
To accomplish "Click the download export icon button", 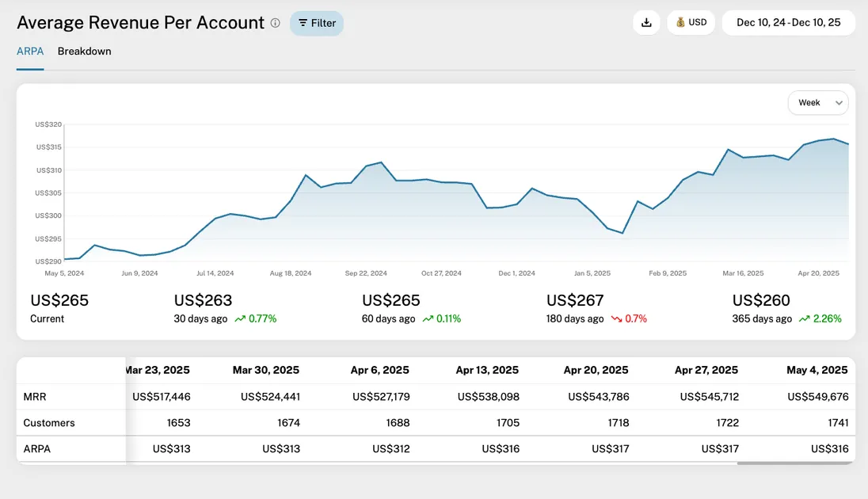I will 646,23.
